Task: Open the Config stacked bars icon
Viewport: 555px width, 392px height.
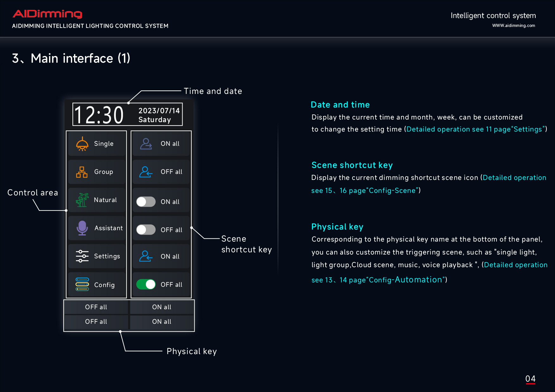Action: 82,284
